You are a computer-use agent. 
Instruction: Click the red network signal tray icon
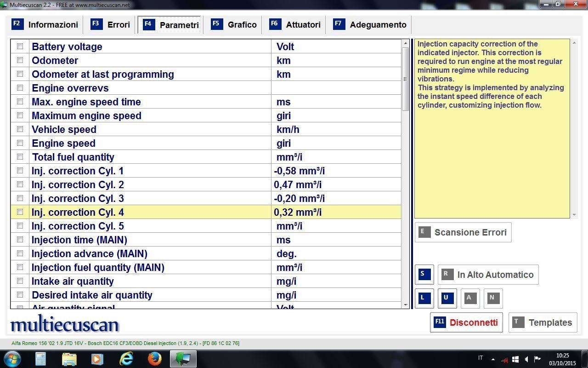pos(505,359)
